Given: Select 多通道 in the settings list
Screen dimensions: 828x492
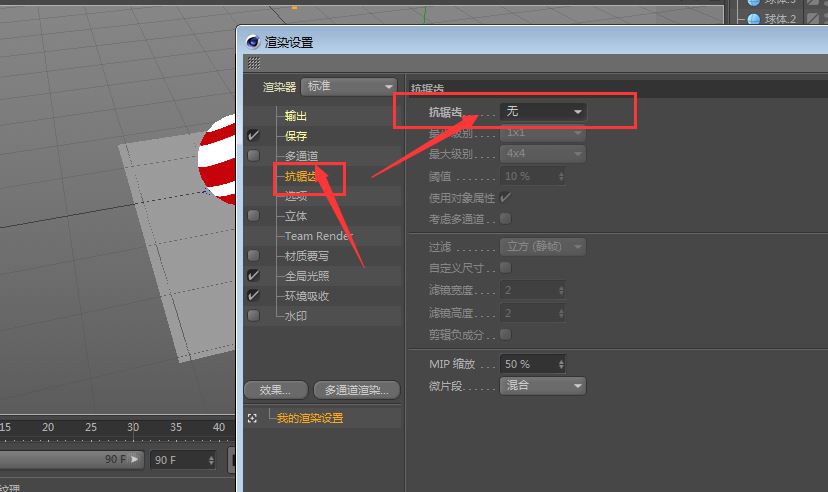Looking at the screenshot, I should click(302, 156).
